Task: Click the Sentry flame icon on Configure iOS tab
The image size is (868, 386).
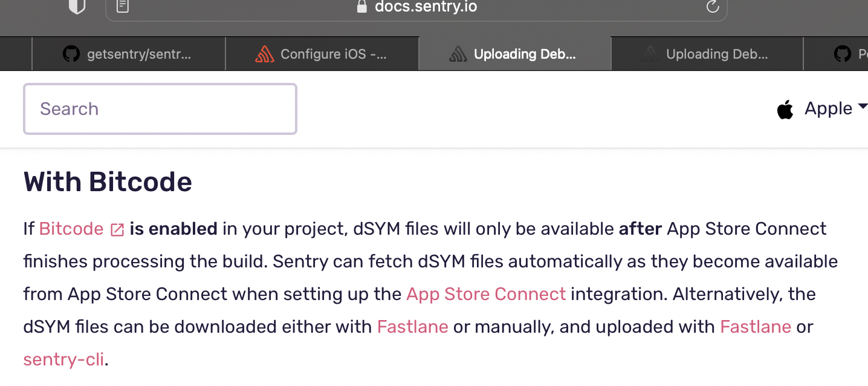Action: pyautogui.click(x=265, y=54)
